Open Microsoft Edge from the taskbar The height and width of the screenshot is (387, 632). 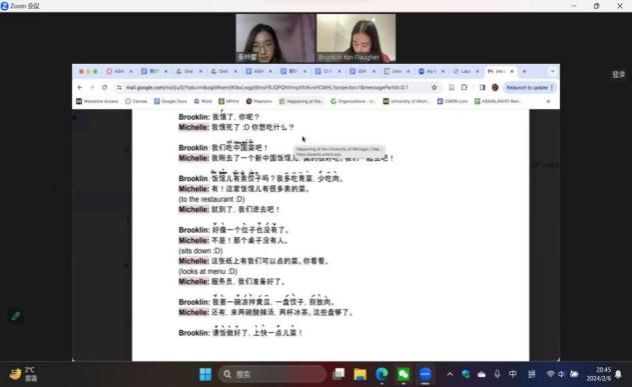point(381,375)
